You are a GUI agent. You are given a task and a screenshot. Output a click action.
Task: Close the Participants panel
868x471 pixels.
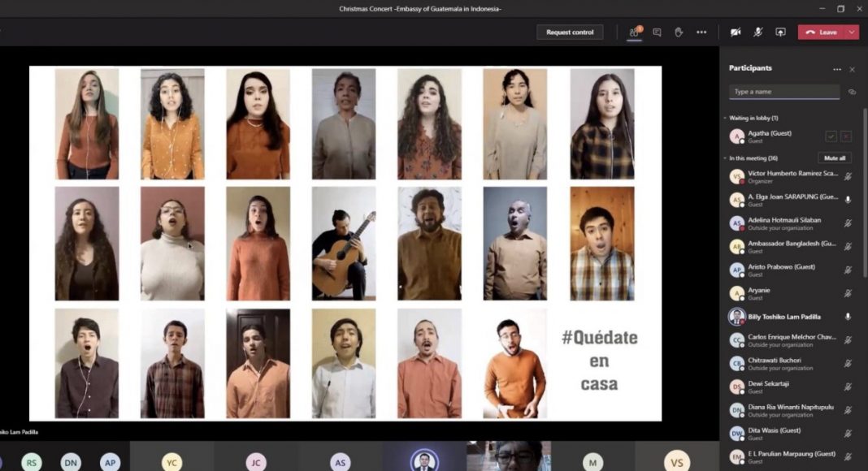(852, 70)
